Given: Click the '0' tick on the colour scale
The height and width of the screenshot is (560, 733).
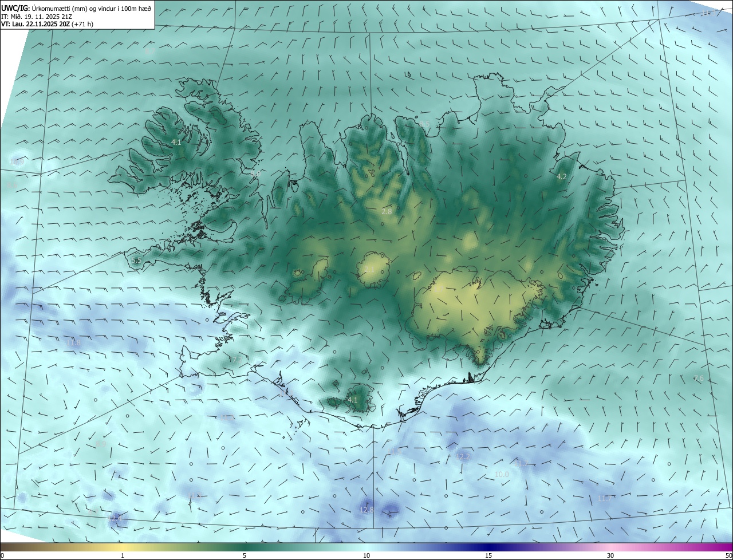Looking at the screenshot, I should click(2, 555).
